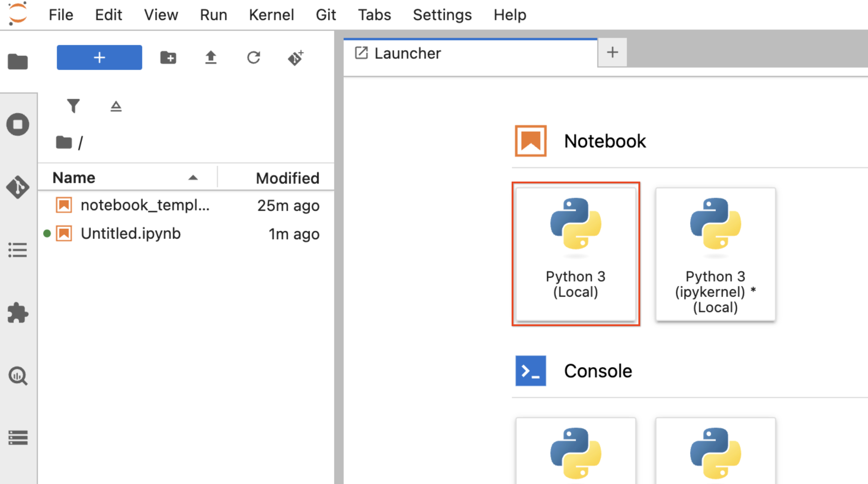This screenshot has width=868, height=484.
Task: Refresh the file list
Action: point(253,57)
